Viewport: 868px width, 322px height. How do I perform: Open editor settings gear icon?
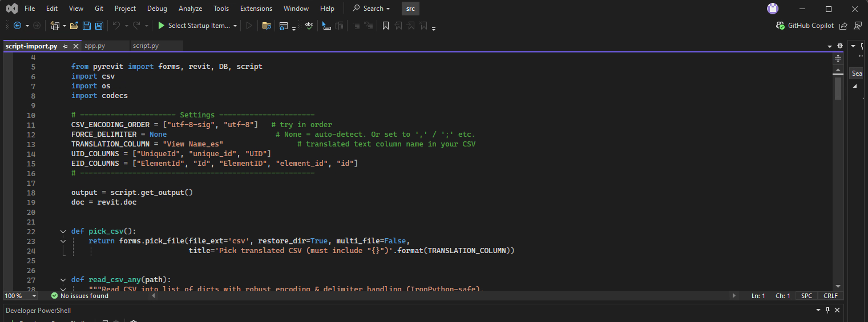(840, 46)
